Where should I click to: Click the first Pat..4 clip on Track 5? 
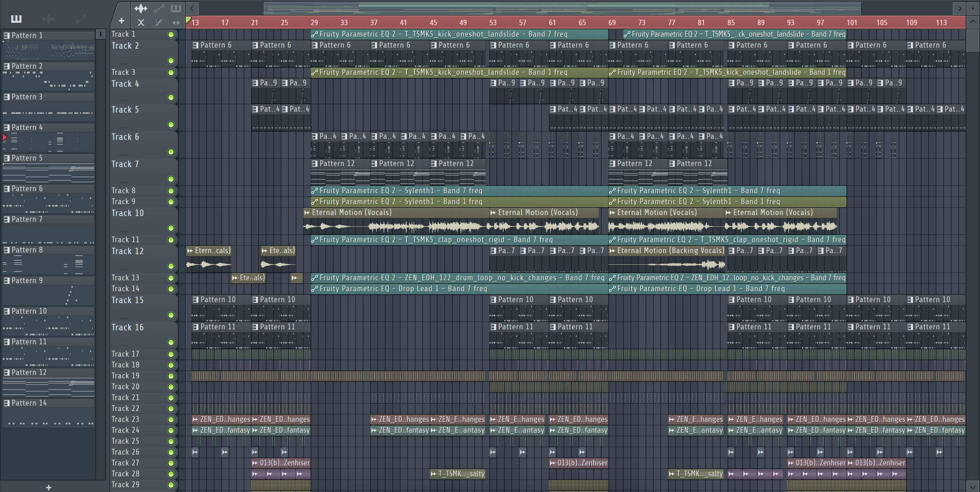point(266,118)
